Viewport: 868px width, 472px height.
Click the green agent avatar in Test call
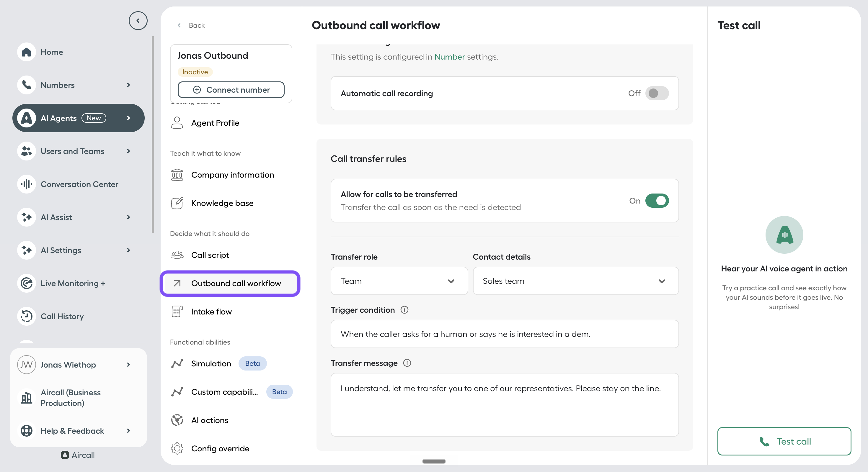click(784, 235)
